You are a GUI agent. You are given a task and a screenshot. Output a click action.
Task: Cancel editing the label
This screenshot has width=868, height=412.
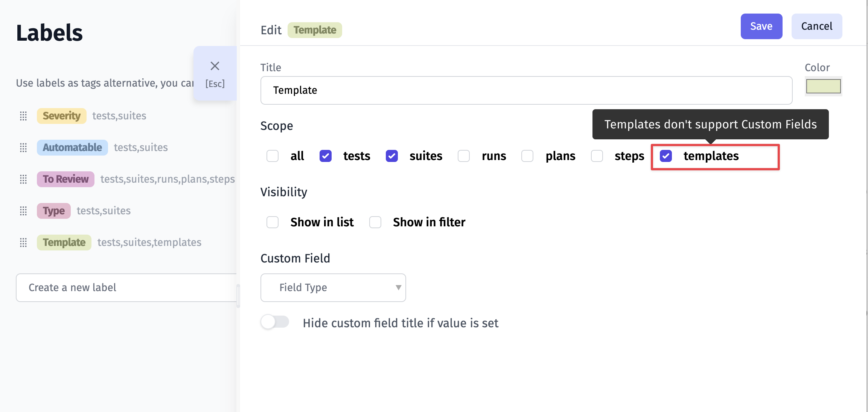point(816,26)
